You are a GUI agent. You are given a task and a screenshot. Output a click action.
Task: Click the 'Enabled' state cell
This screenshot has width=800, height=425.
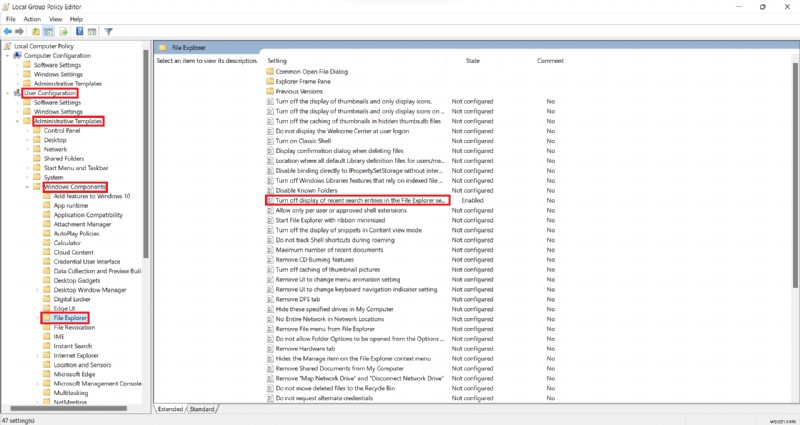[472, 201]
